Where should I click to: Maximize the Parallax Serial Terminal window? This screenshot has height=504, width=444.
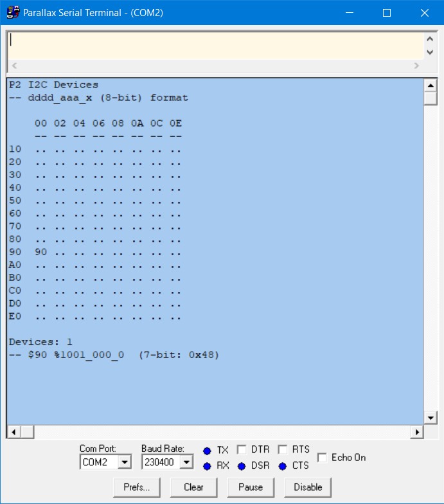[x=387, y=13]
